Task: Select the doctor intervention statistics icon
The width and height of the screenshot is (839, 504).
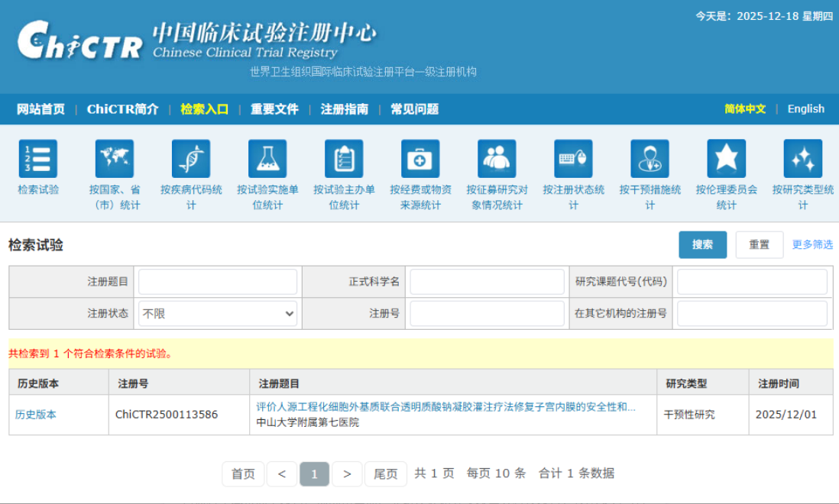Action: click(x=649, y=159)
